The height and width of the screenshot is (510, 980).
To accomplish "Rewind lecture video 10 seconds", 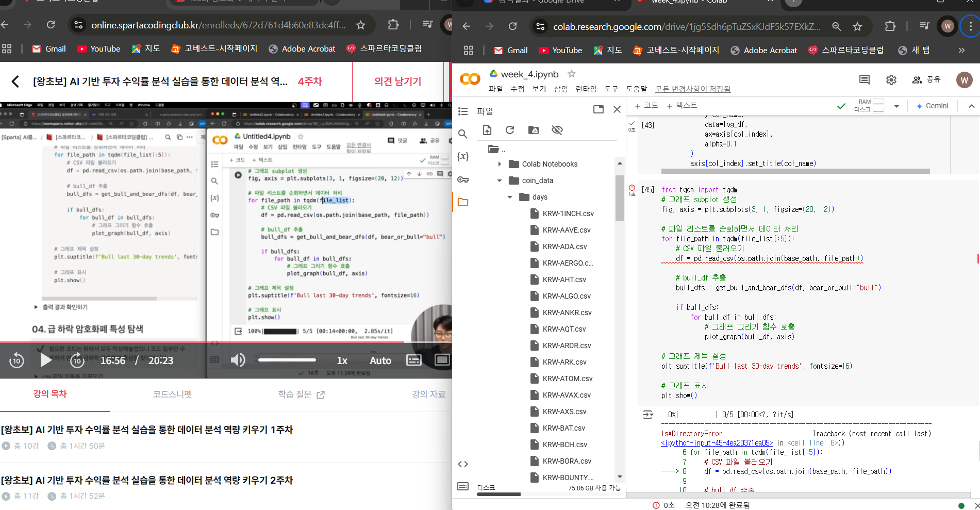I will pos(16,360).
